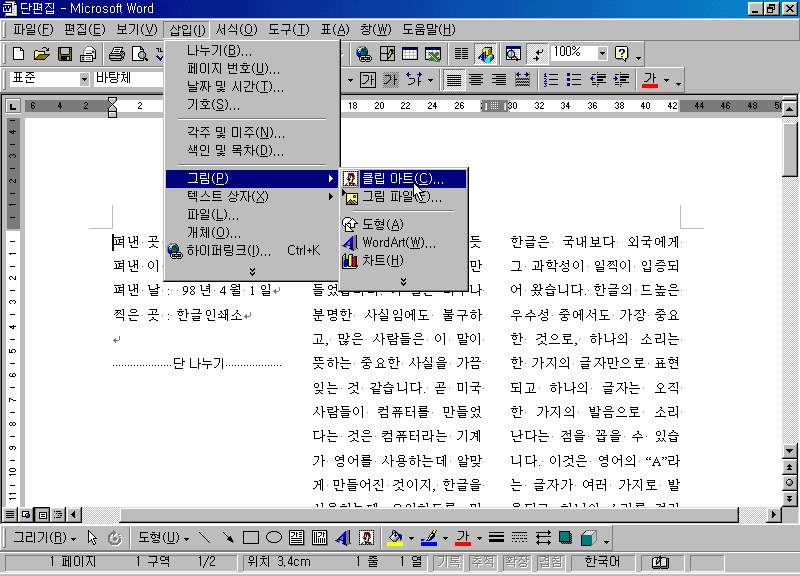Open the 서식(O) menu
This screenshot has height=576, width=800.
(236, 30)
